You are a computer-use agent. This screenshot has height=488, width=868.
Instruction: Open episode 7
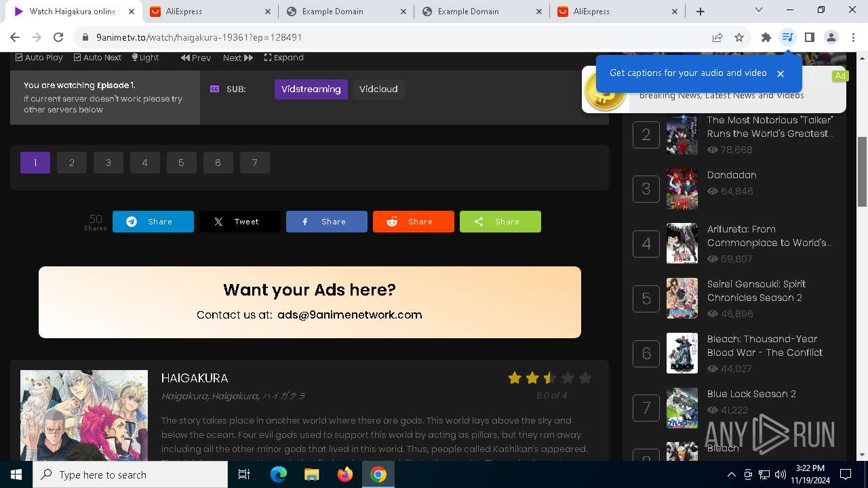[x=255, y=163]
